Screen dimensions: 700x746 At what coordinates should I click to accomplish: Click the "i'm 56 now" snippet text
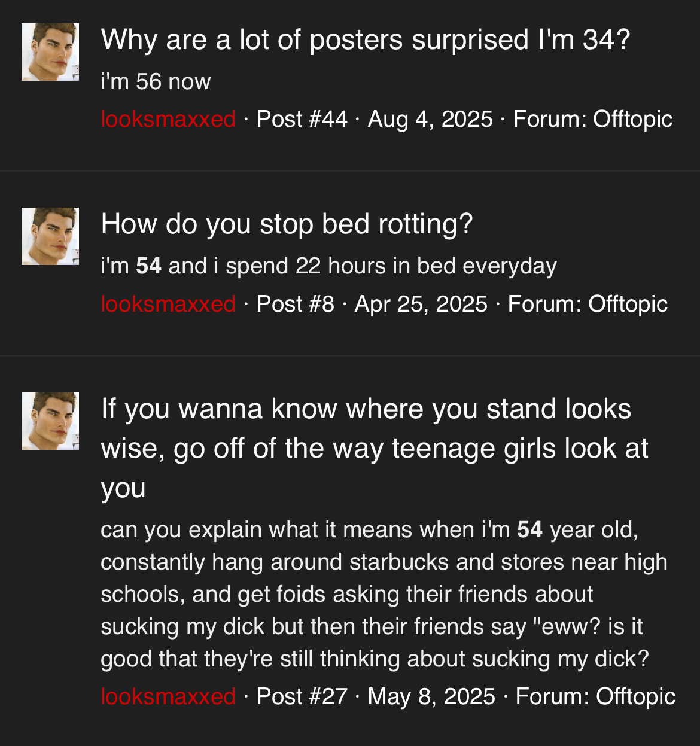pyautogui.click(x=156, y=81)
